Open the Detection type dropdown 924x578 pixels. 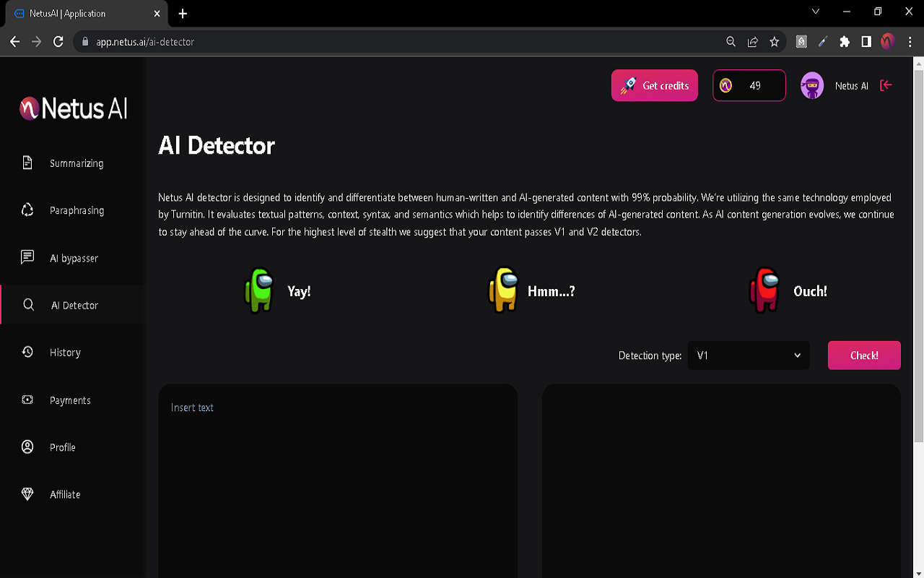pos(749,355)
